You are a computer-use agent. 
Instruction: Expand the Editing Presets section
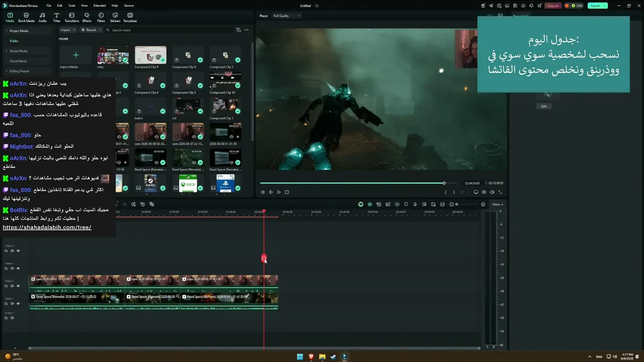[x=6, y=71]
